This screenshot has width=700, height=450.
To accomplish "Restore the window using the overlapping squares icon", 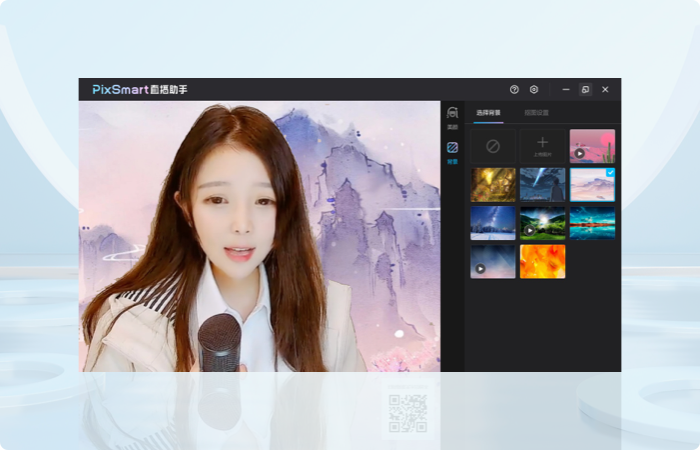I will (585, 89).
